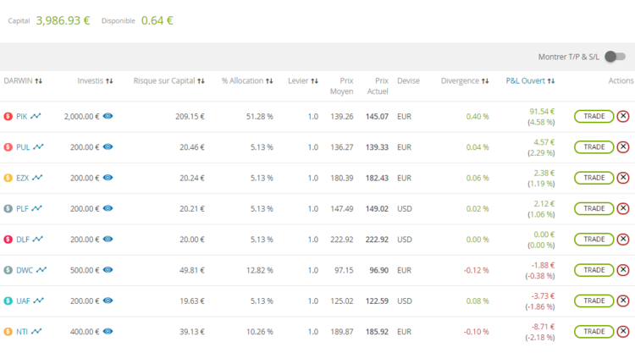Click the red PIK currency badge icon

pyautogui.click(x=8, y=116)
